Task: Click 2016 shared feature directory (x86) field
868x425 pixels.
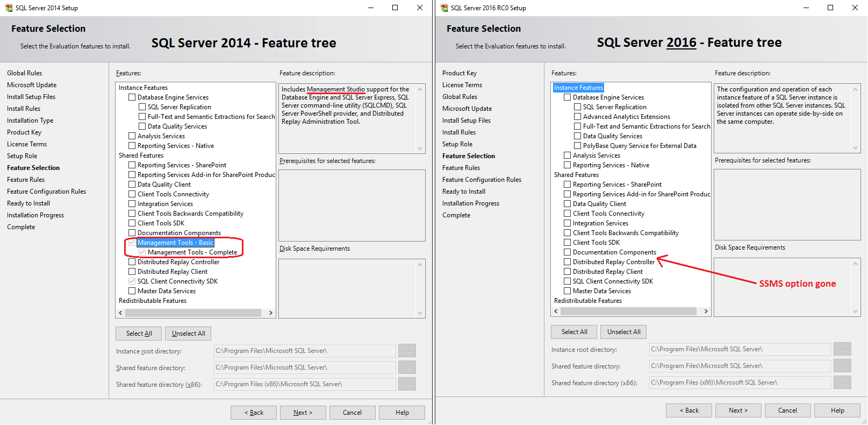Action: click(x=740, y=382)
